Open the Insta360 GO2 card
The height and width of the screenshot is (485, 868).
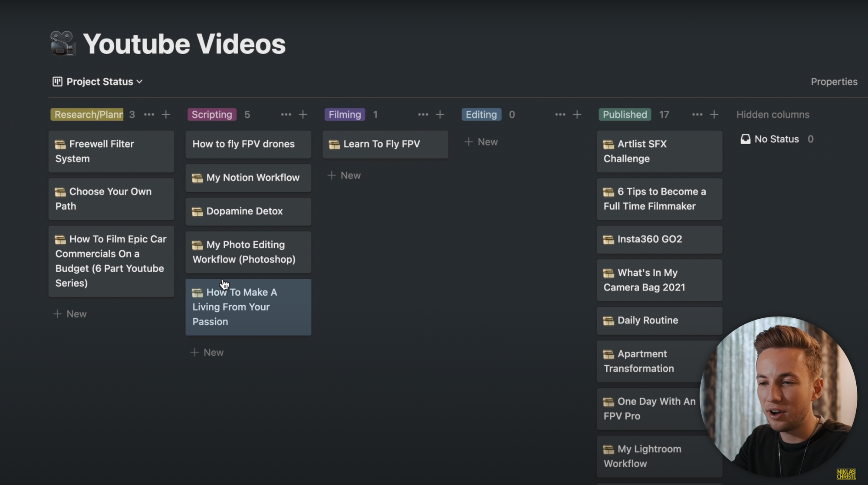pyautogui.click(x=660, y=239)
